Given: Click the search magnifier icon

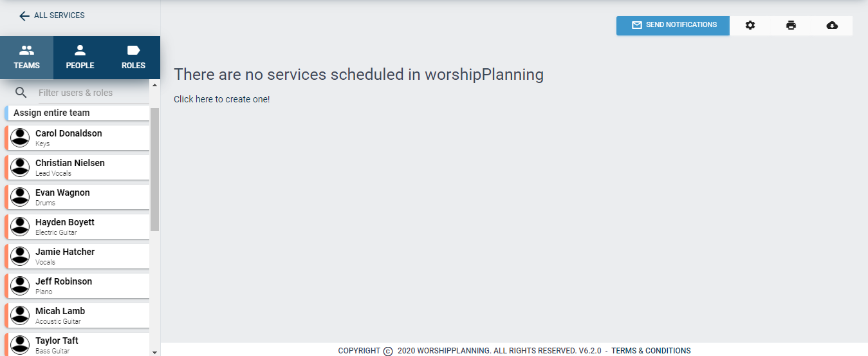Looking at the screenshot, I should coord(21,93).
